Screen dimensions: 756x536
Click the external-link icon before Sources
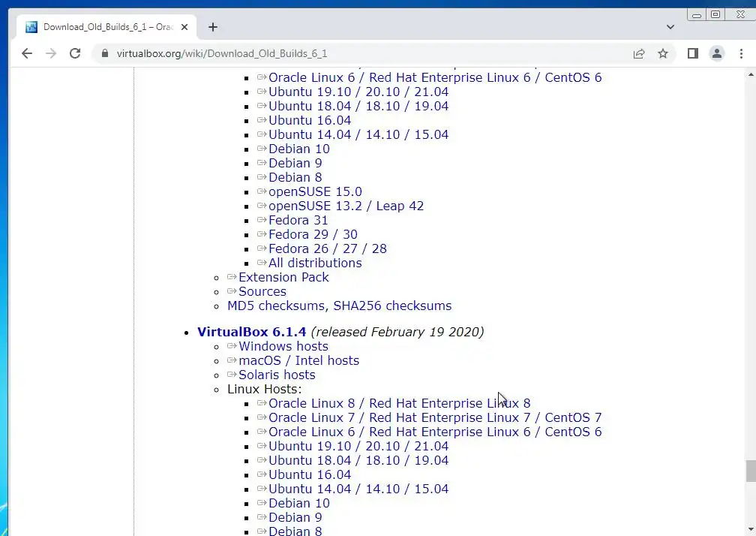[232, 291]
